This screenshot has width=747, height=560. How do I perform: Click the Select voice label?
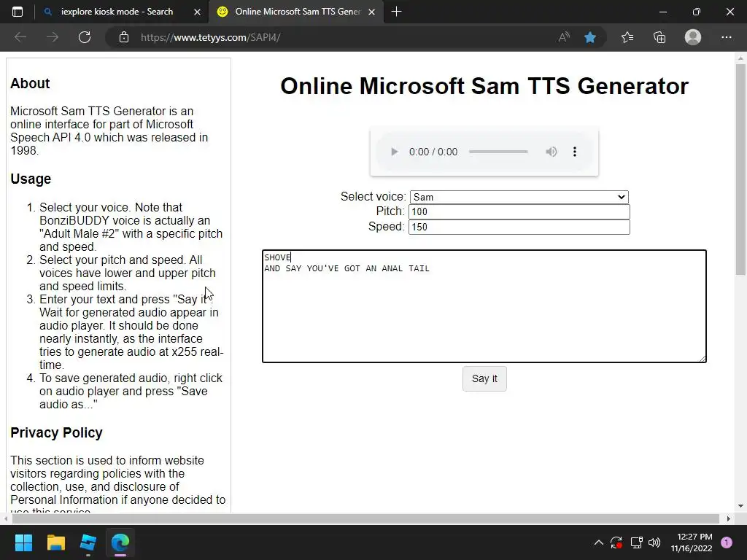[x=373, y=197]
